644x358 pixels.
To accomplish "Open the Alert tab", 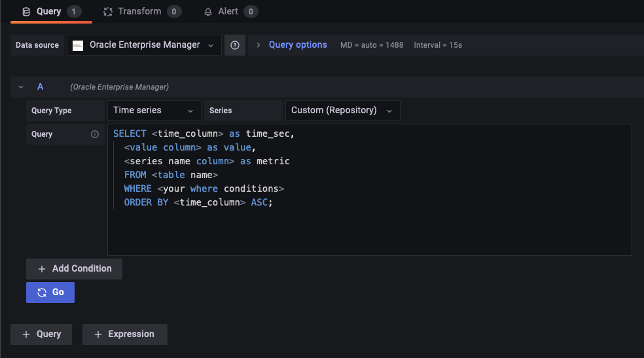I will (x=231, y=12).
